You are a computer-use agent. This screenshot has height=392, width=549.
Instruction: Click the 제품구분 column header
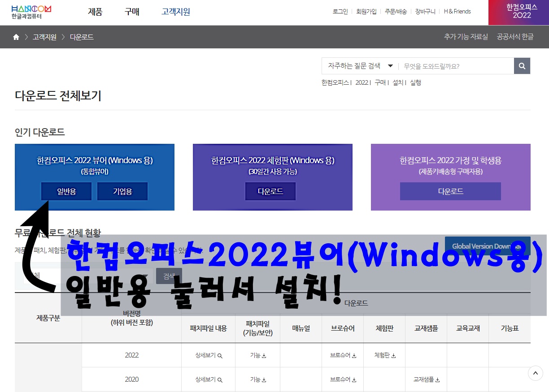tap(48, 318)
